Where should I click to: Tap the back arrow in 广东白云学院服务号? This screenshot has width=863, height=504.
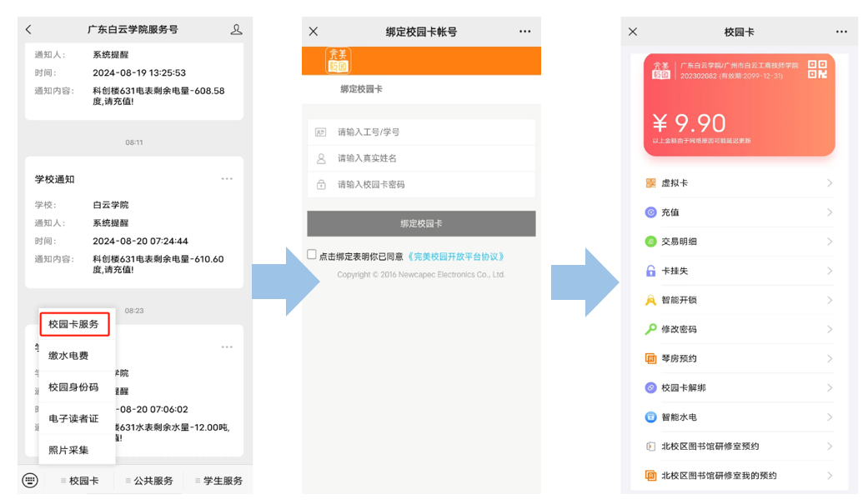pyautogui.click(x=28, y=30)
